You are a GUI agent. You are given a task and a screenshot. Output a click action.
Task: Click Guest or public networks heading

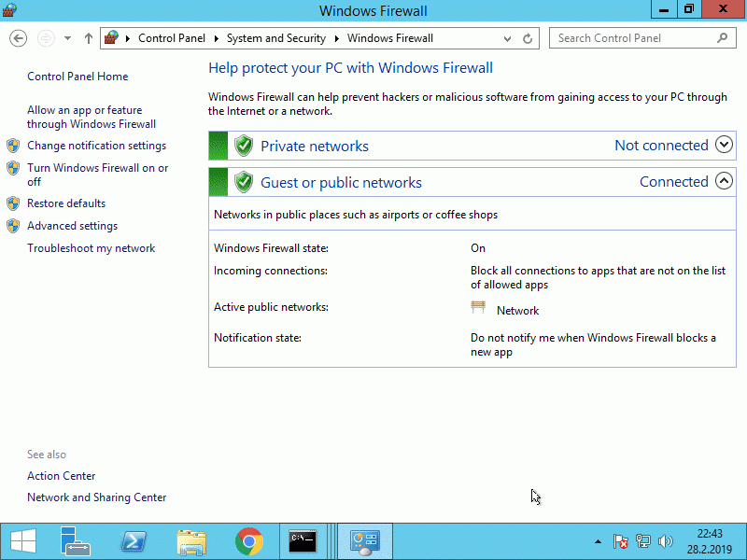pyautogui.click(x=341, y=182)
